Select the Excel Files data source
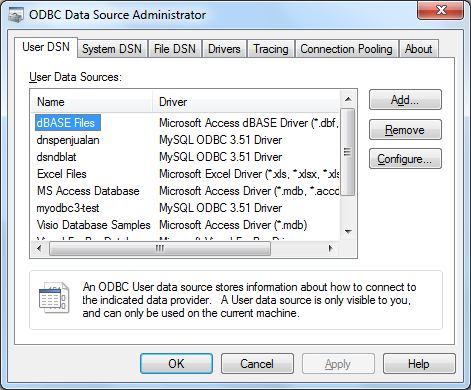The height and width of the screenshot is (390, 471). [x=62, y=174]
